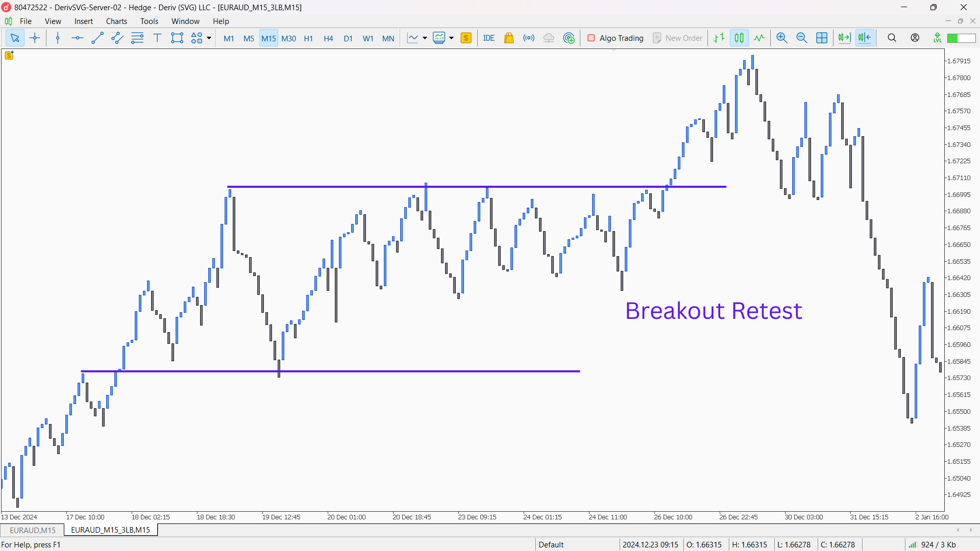Viewport: 980px width, 551px height.
Task: Click the Default profile in status bar
Action: (551, 544)
